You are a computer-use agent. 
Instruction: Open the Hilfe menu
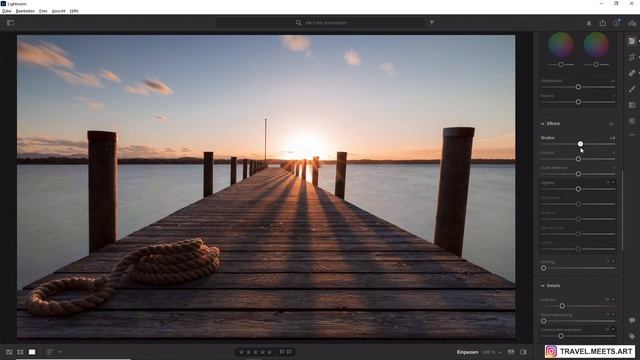tap(74, 11)
